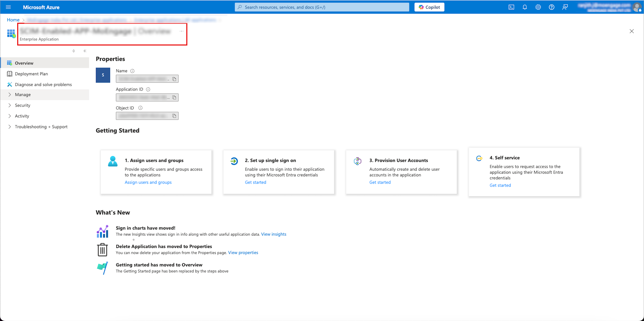Click View insights link
The width and height of the screenshot is (644, 321).
pyautogui.click(x=273, y=234)
